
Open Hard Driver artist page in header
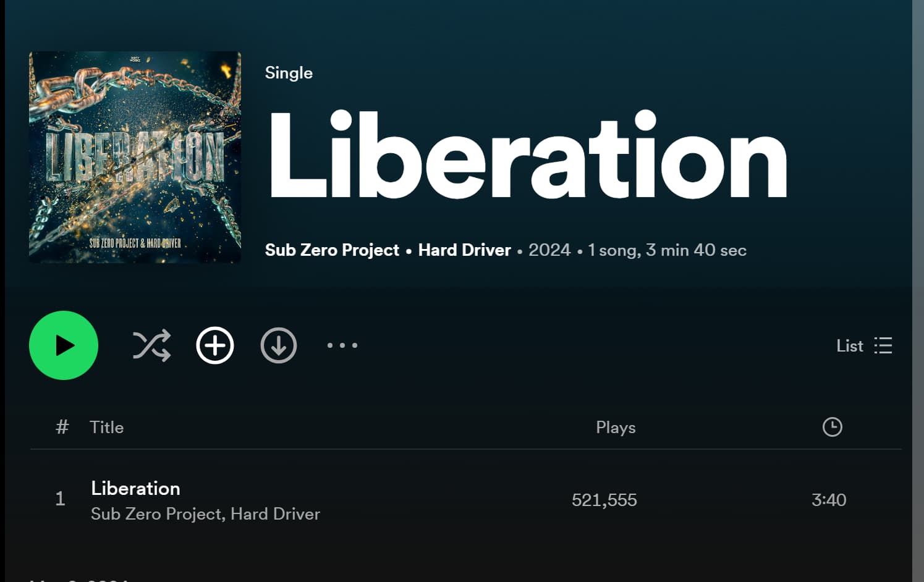click(464, 250)
